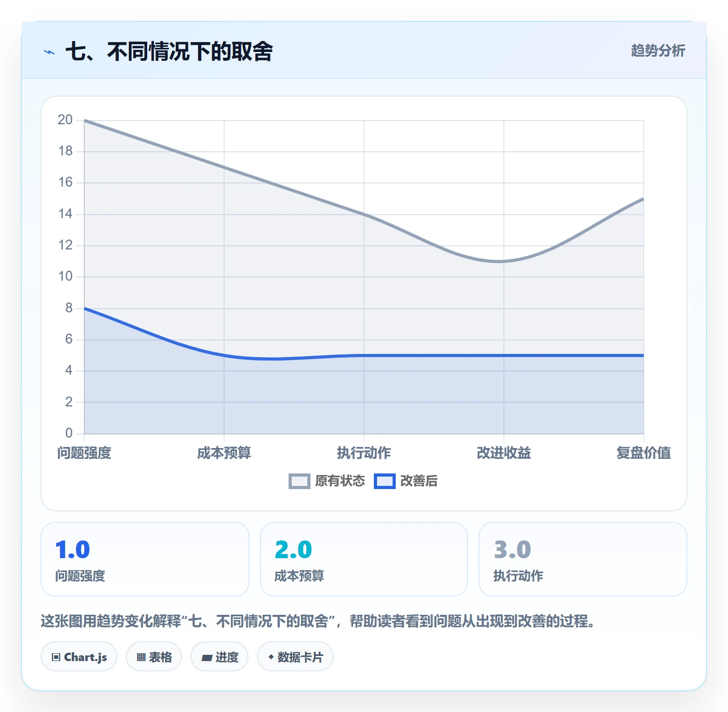Click the y-axis tick label 20
This screenshot has height=712, width=728.
pyautogui.click(x=65, y=120)
